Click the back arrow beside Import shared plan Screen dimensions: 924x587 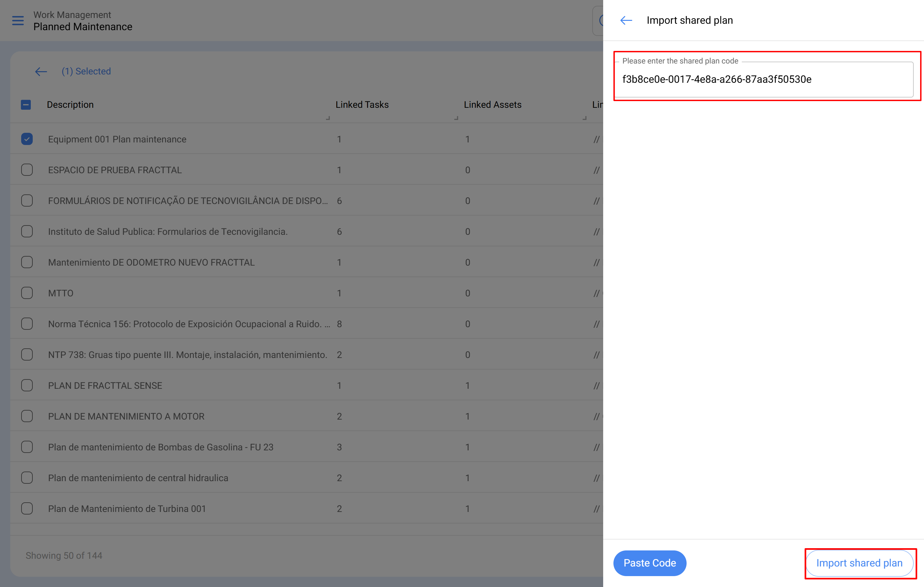pos(626,20)
